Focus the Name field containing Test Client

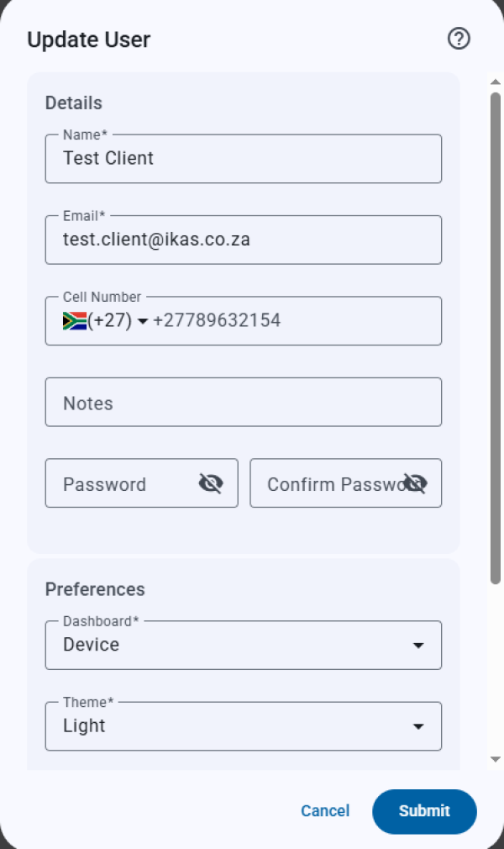pos(244,159)
